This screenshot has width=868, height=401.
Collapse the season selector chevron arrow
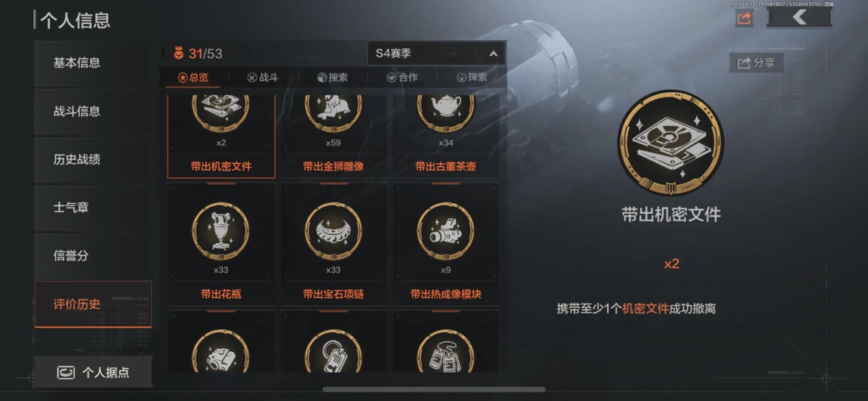click(493, 54)
